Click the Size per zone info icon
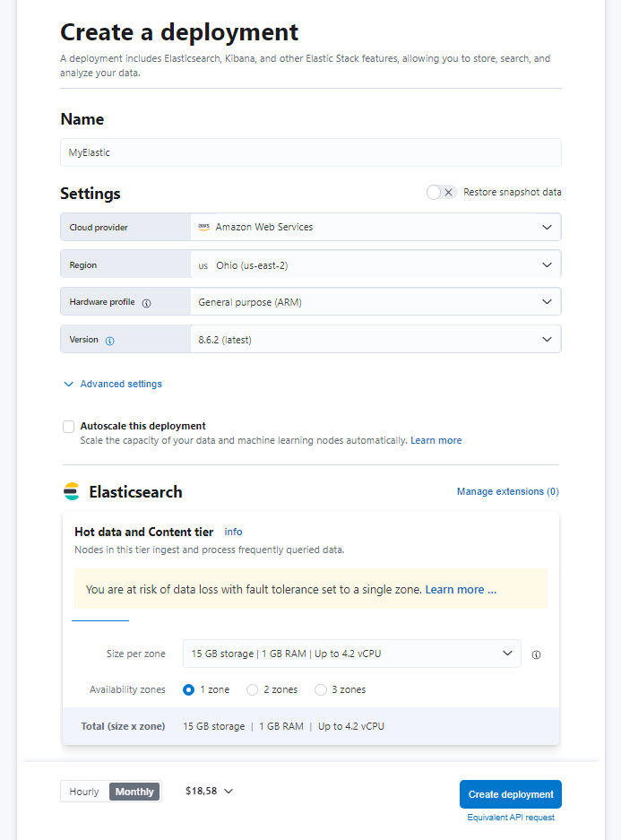 click(536, 654)
